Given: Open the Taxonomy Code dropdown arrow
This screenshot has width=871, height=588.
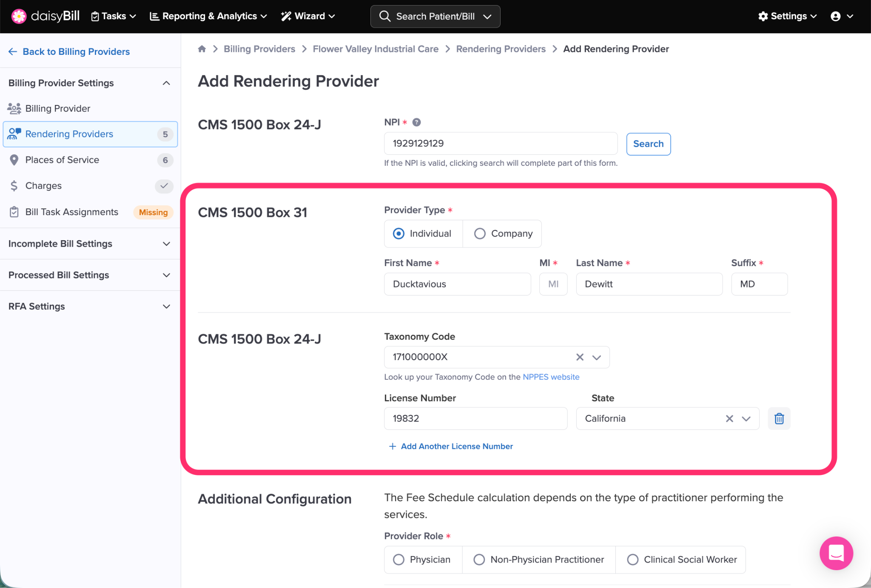Looking at the screenshot, I should pyautogui.click(x=597, y=357).
